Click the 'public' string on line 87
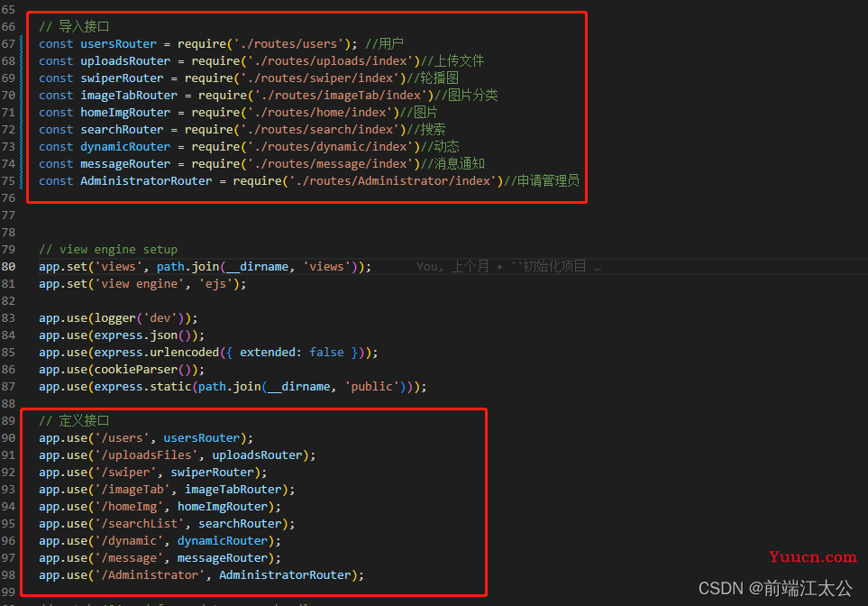Viewport: 868px width, 606px height. [x=371, y=387]
